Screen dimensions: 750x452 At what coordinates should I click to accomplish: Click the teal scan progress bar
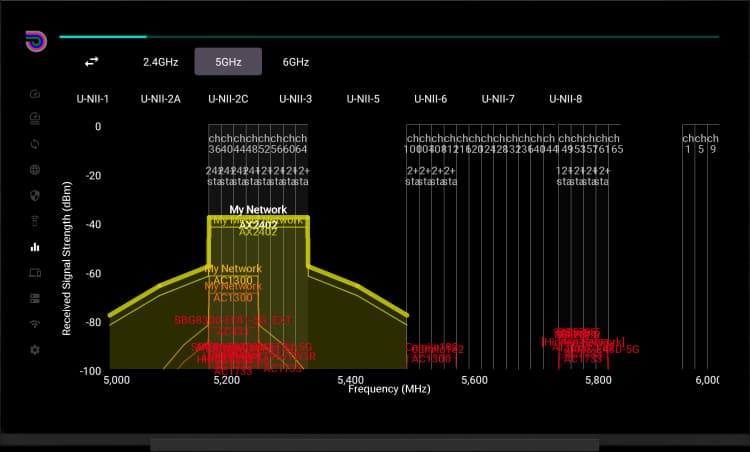point(389,36)
